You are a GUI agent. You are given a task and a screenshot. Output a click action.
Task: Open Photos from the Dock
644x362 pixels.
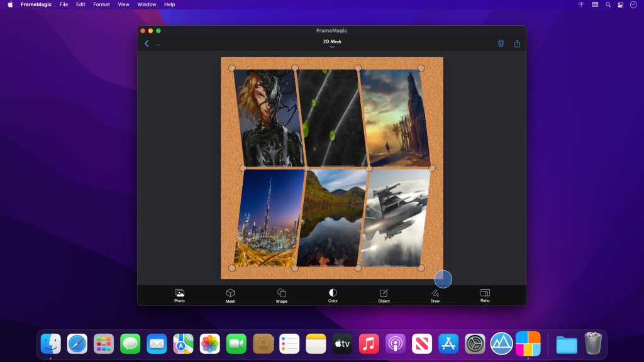[x=209, y=344]
